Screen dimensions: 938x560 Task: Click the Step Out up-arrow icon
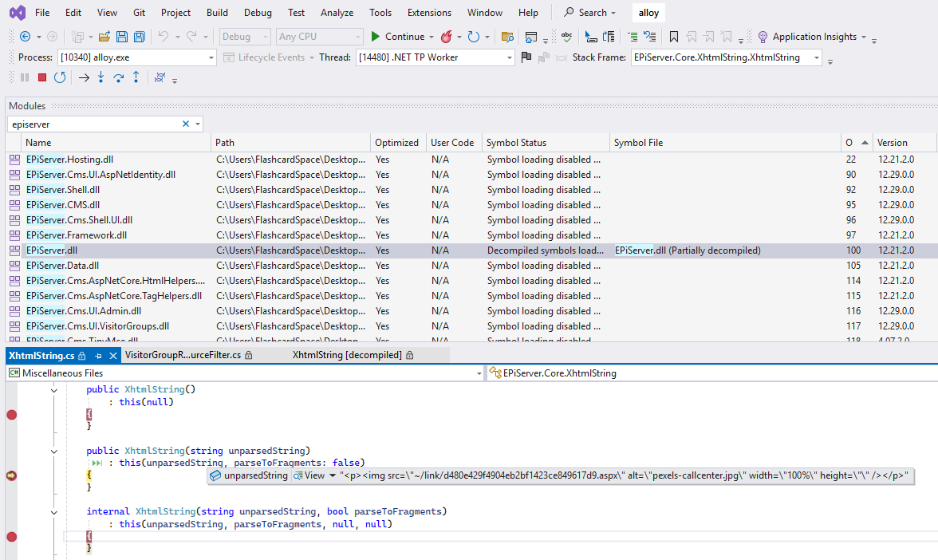pos(136,77)
